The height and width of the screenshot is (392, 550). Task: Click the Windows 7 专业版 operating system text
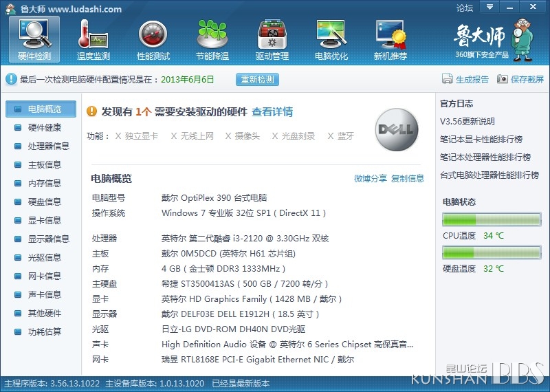244,213
